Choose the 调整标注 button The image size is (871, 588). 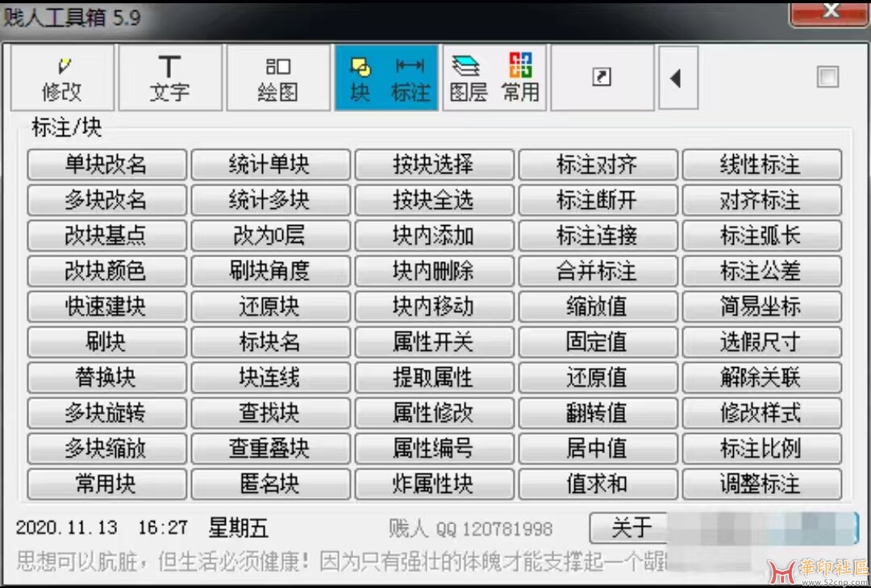[x=761, y=484]
